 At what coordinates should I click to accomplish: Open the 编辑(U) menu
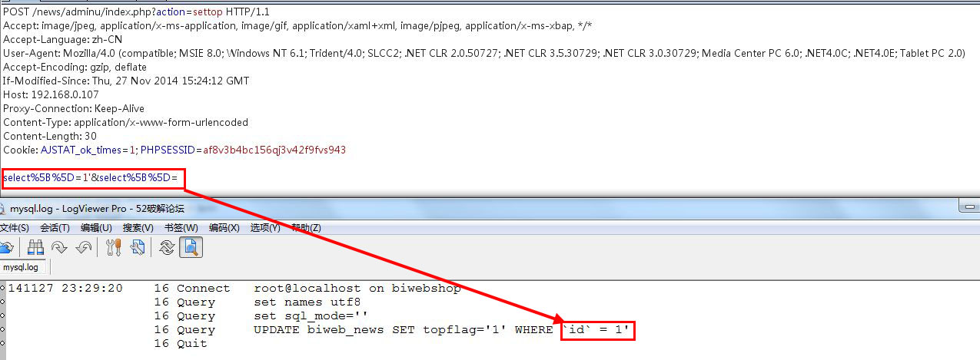[x=96, y=228]
